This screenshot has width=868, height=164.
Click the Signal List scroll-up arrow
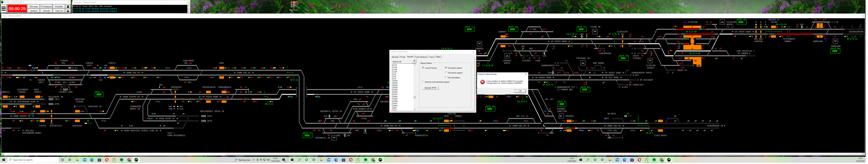click(x=414, y=65)
